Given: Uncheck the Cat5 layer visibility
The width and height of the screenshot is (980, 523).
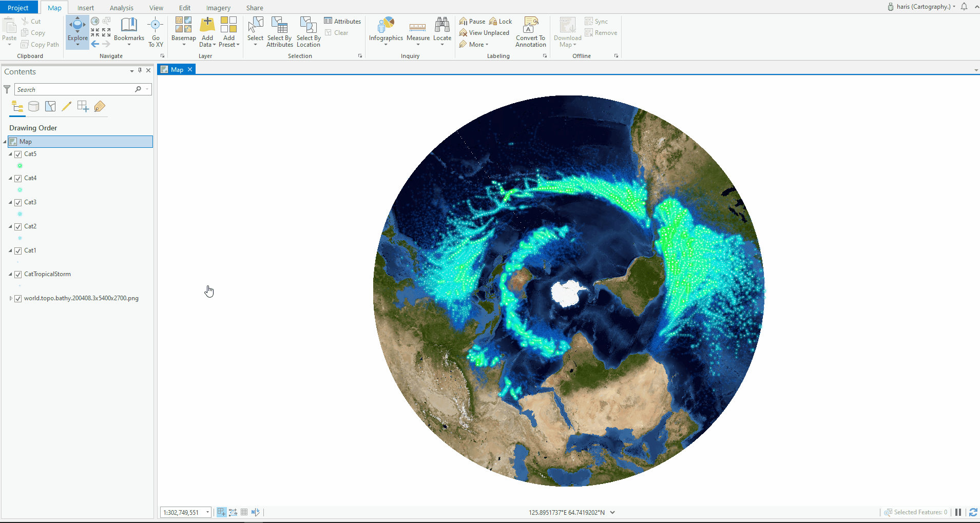Looking at the screenshot, I should [x=18, y=154].
